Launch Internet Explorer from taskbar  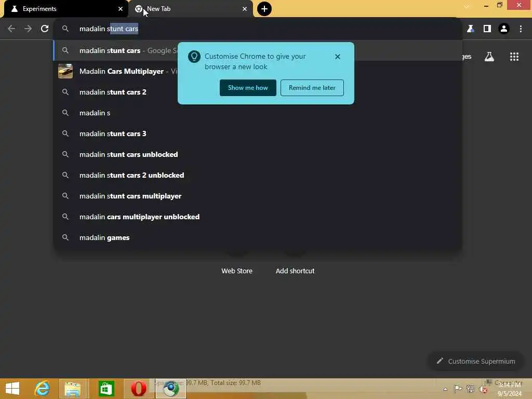pos(43,389)
